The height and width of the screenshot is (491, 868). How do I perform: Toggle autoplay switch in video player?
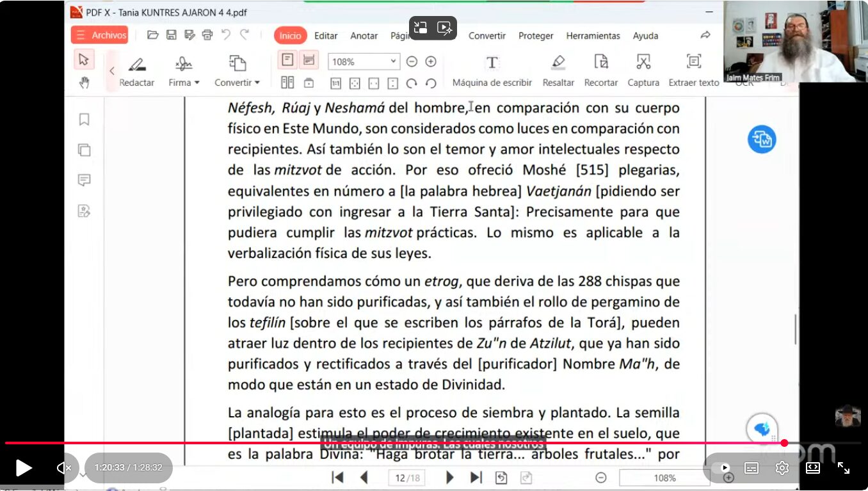721,468
